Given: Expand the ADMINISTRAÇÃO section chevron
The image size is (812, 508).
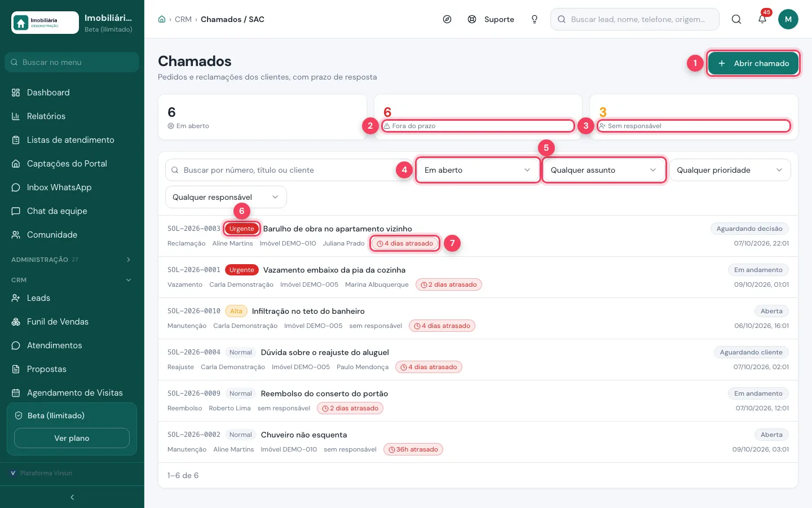Looking at the screenshot, I should click(129, 260).
